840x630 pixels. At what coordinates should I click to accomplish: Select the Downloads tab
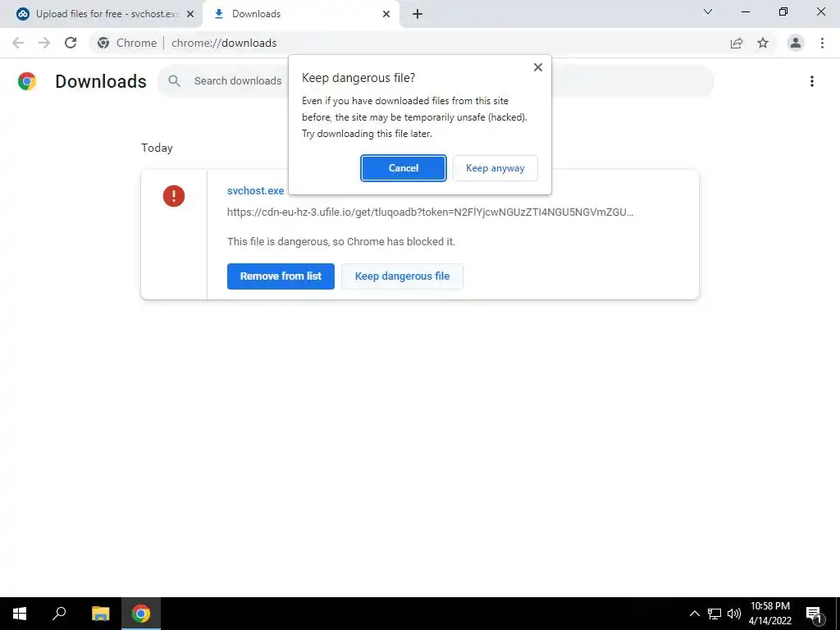303,14
